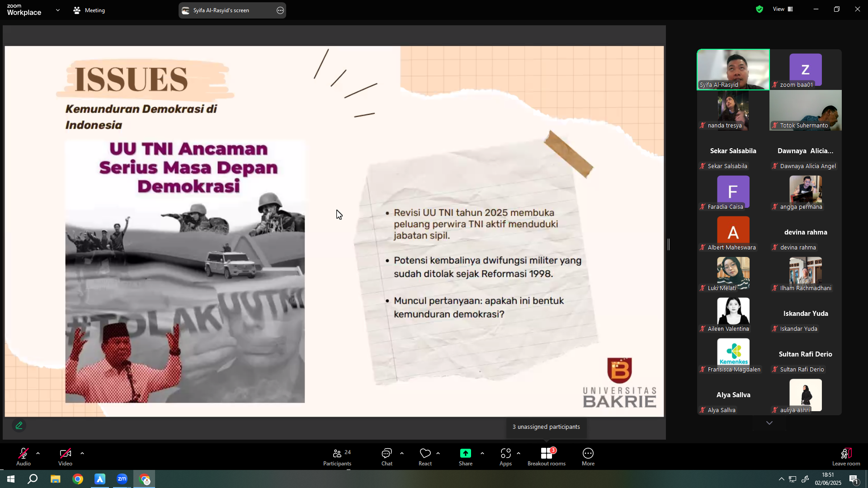Select Luki Melati participant tile
The width and height of the screenshot is (868, 488).
tap(733, 273)
